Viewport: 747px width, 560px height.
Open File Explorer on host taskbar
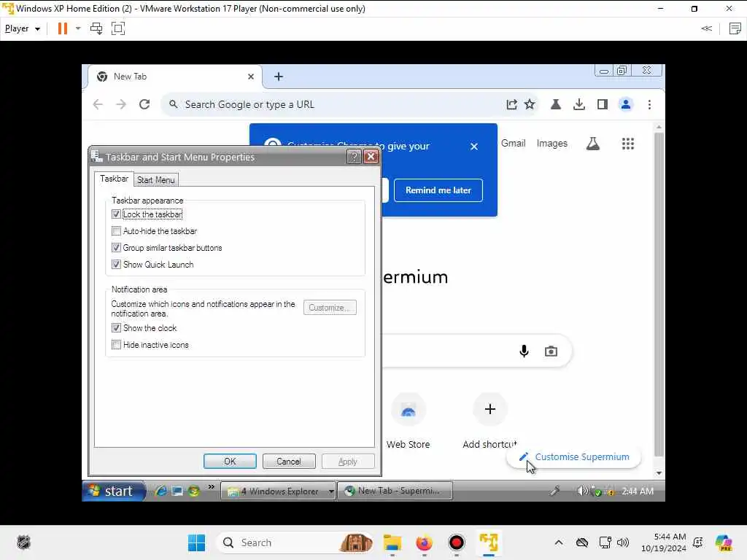click(392, 542)
